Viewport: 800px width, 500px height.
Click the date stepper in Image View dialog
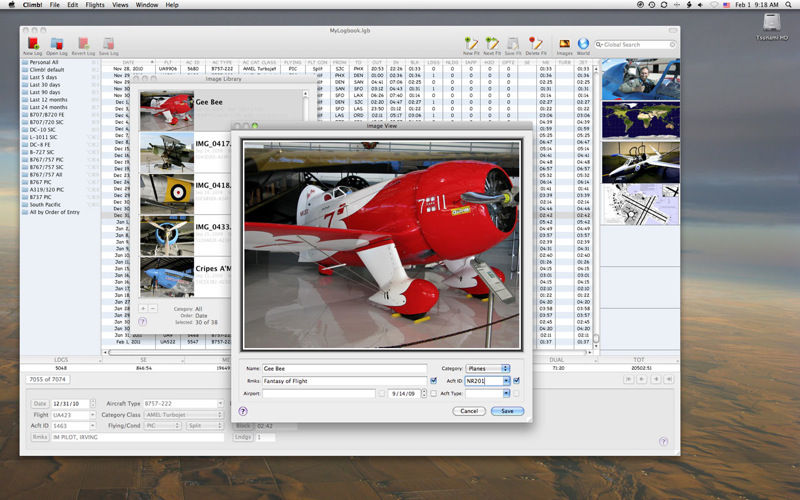point(424,393)
